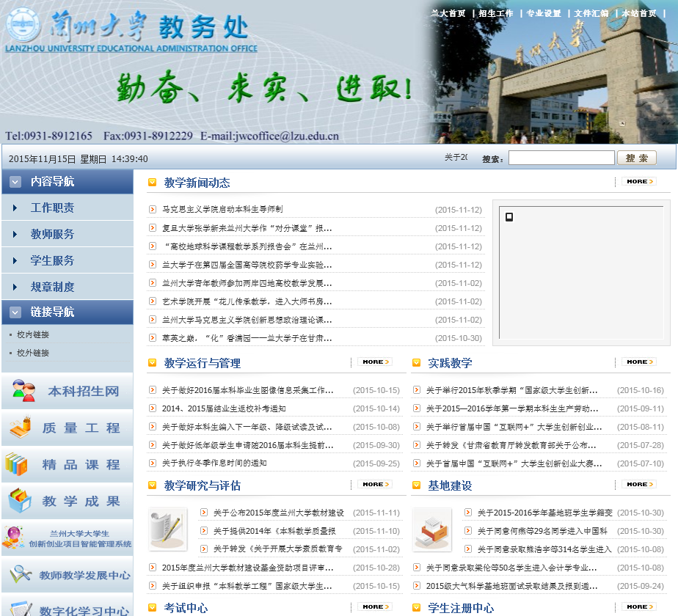Open 校内链接 in link navigation
Screen dimensions: 678x616
click(33, 334)
